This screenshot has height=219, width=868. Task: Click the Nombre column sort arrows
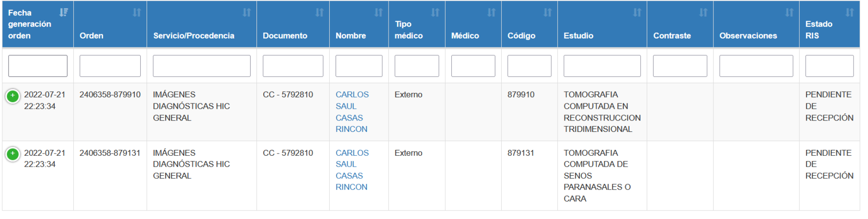tap(379, 13)
